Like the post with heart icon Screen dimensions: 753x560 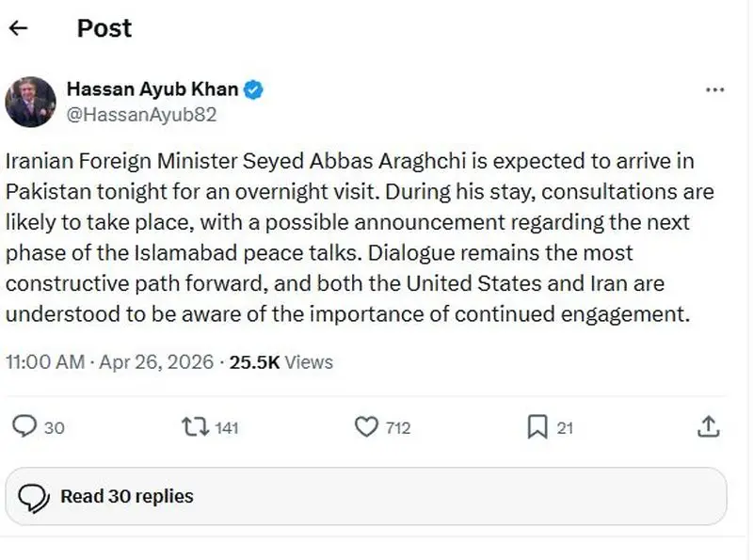[365, 426]
